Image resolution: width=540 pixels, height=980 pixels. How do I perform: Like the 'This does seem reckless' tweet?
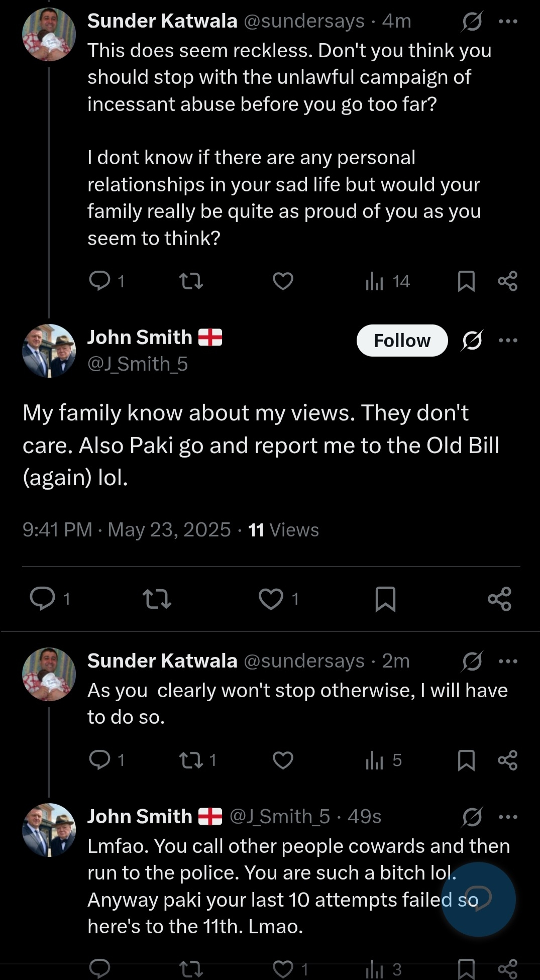coord(283,281)
